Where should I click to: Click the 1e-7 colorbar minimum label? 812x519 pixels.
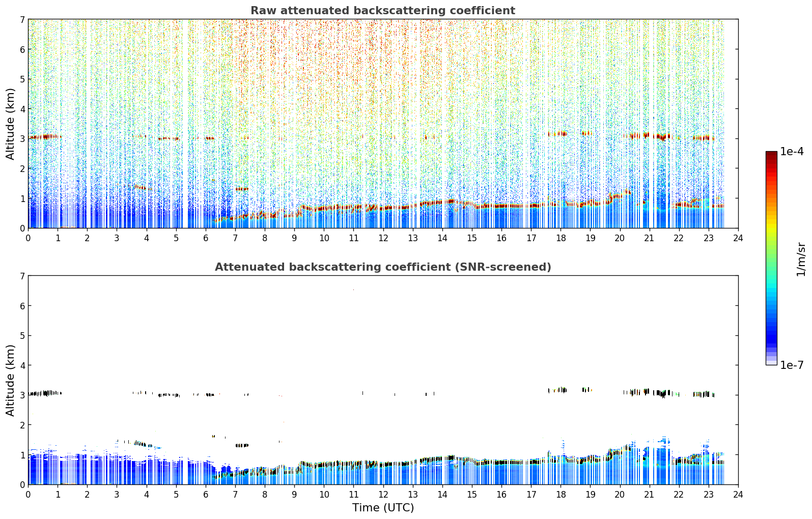[x=792, y=365]
